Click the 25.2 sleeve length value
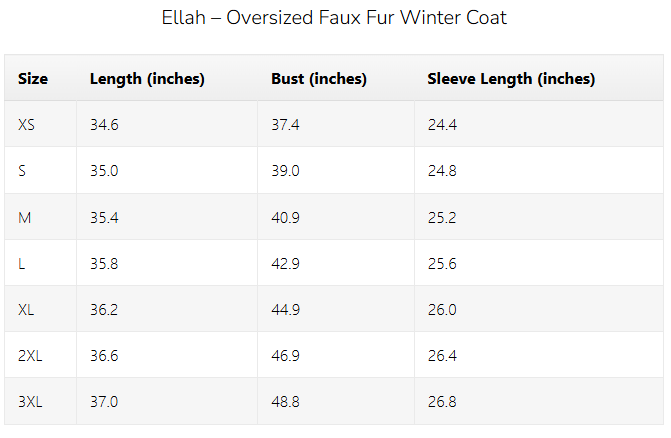 click(x=442, y=217)
